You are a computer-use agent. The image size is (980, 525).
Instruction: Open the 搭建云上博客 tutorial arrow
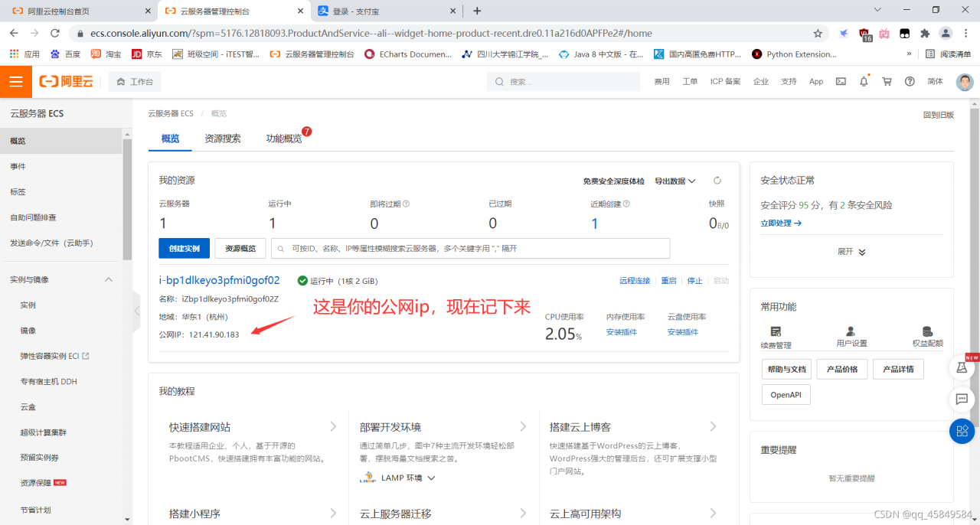click(x=713, y=426)
